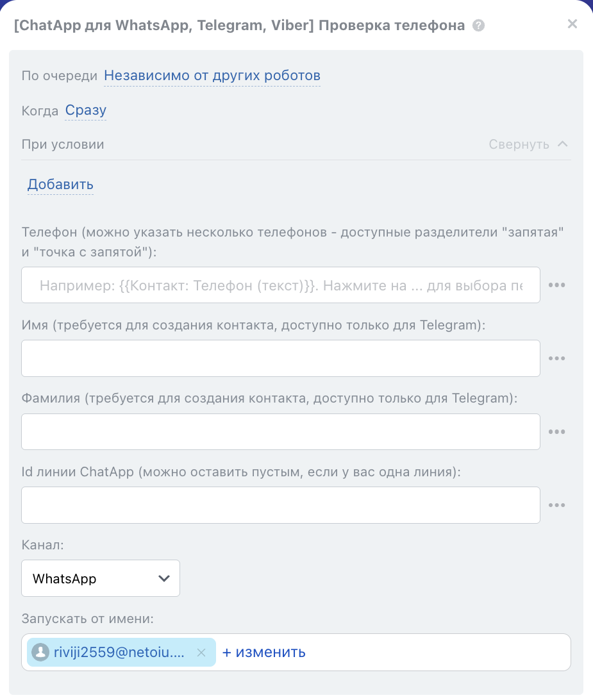The image size is (593, 700).
Task: Collapse the При условии section via chevron
Action: pos(563,144)
